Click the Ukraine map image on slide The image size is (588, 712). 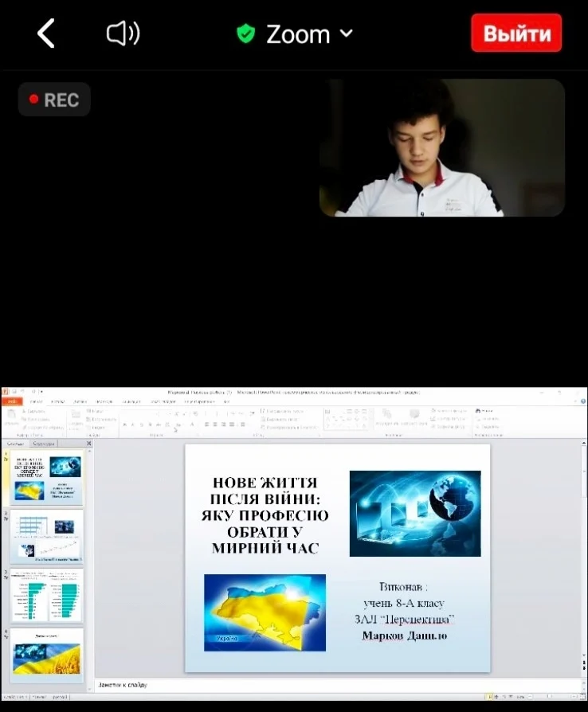(265, 612)
